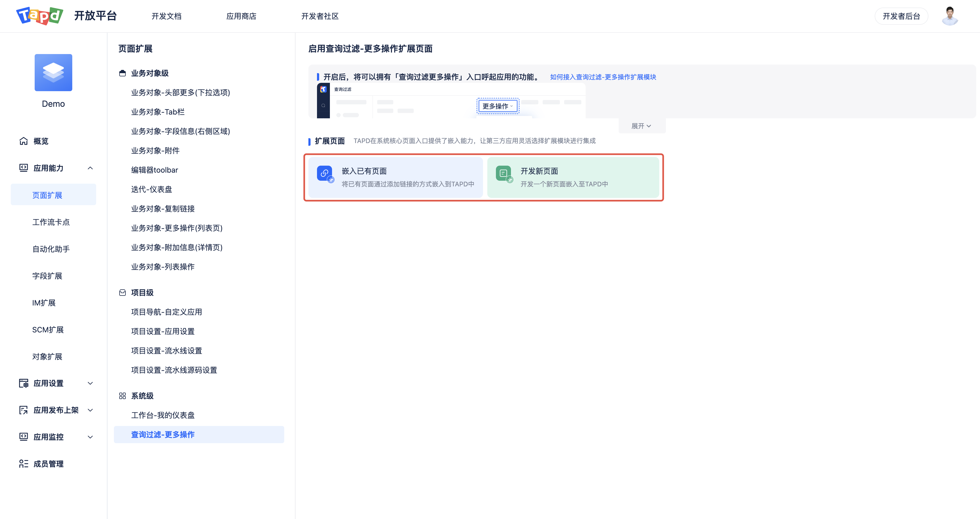Click the 系统级 grid icon
The height and width of the screenshot is (519, 980).
122,396
